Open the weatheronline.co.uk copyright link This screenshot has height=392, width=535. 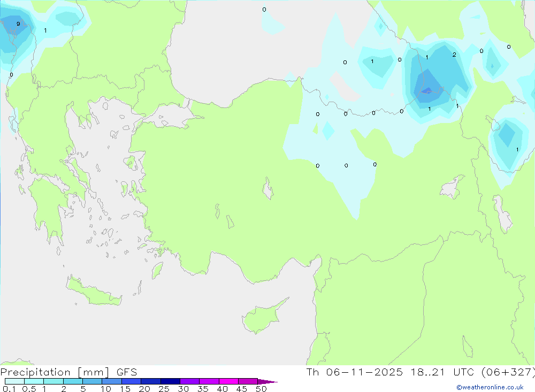(x=490, y=387)
